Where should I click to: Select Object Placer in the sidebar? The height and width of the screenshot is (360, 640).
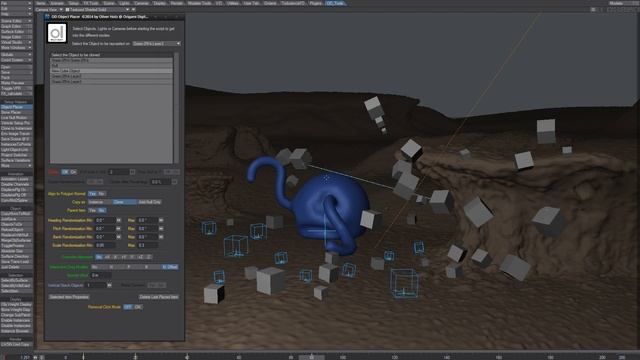coord(16,107)
